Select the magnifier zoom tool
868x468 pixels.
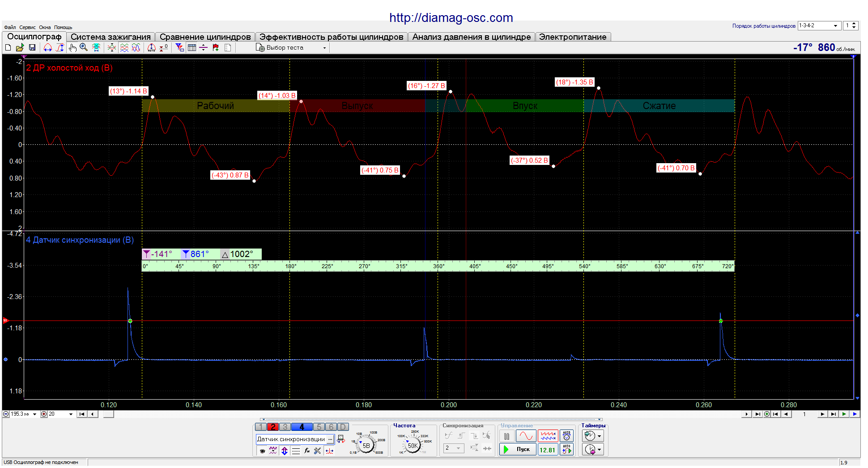click(x=84, y=47)
